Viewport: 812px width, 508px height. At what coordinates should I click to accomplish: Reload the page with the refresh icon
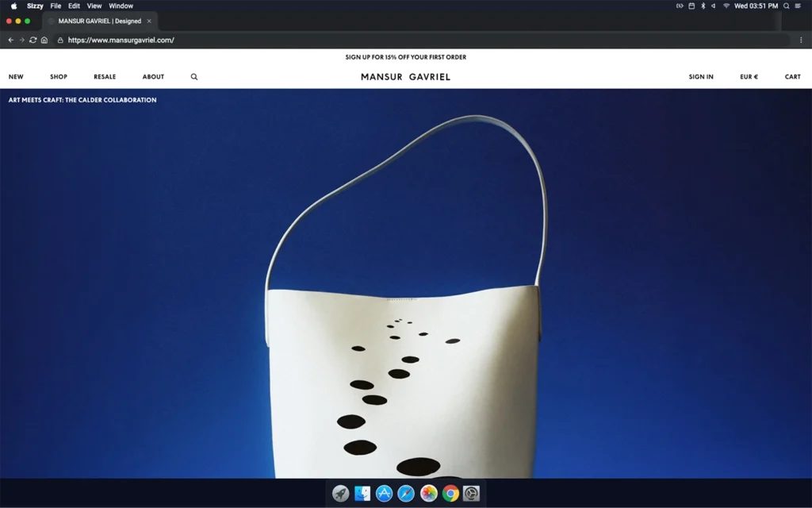coord(33,40)
